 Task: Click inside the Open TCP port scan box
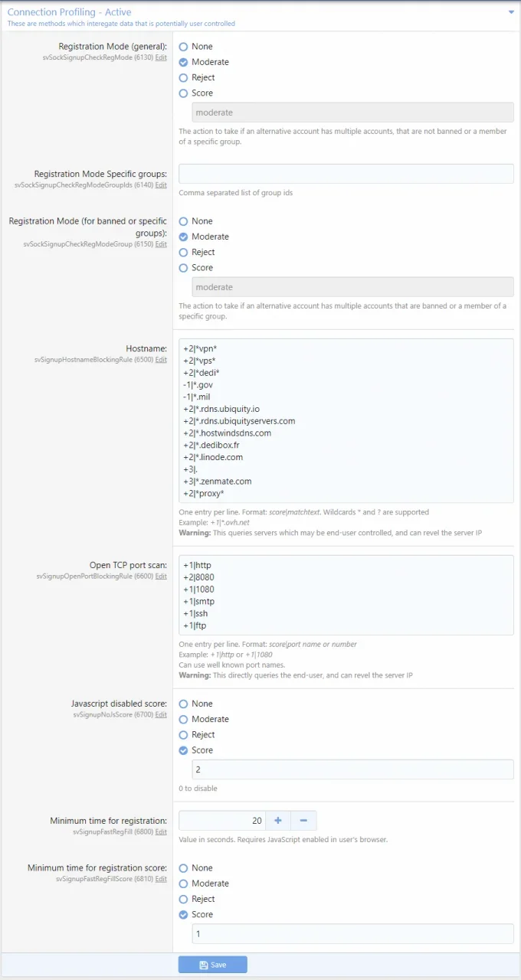(346, 595)
